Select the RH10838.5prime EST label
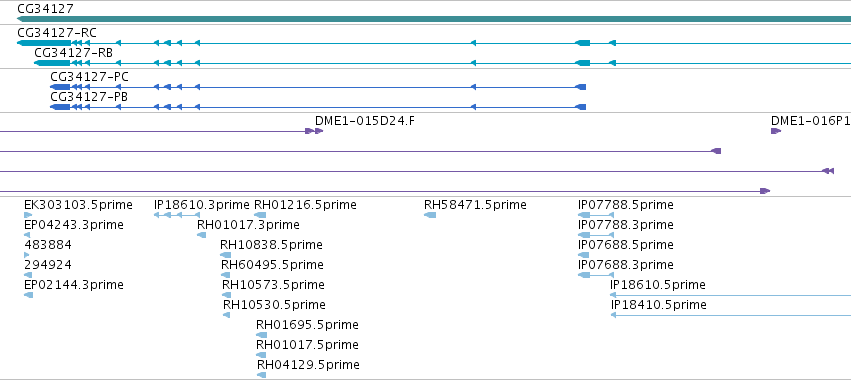The height and width of the screenshot is (380, 851). [x=271, y=245]
